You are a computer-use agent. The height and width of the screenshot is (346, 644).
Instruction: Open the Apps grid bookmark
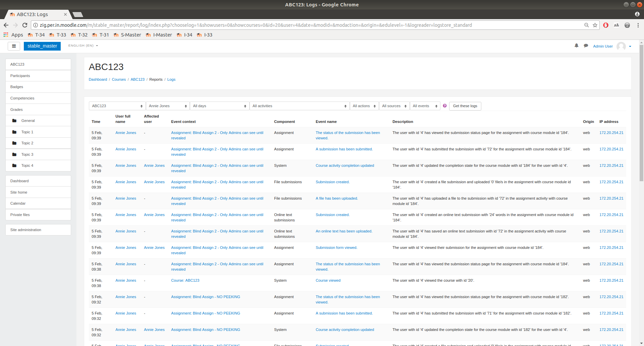13,35
